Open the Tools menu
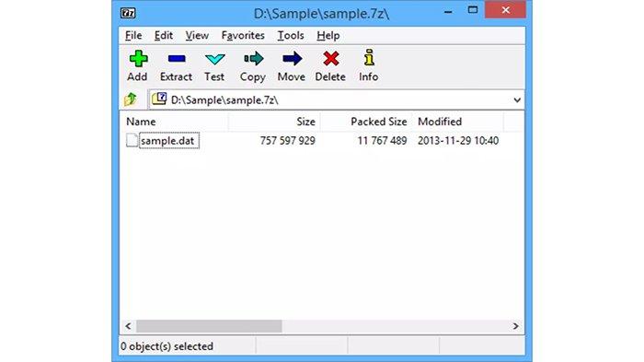Screen dimensions: 644x362 [291, 35]
